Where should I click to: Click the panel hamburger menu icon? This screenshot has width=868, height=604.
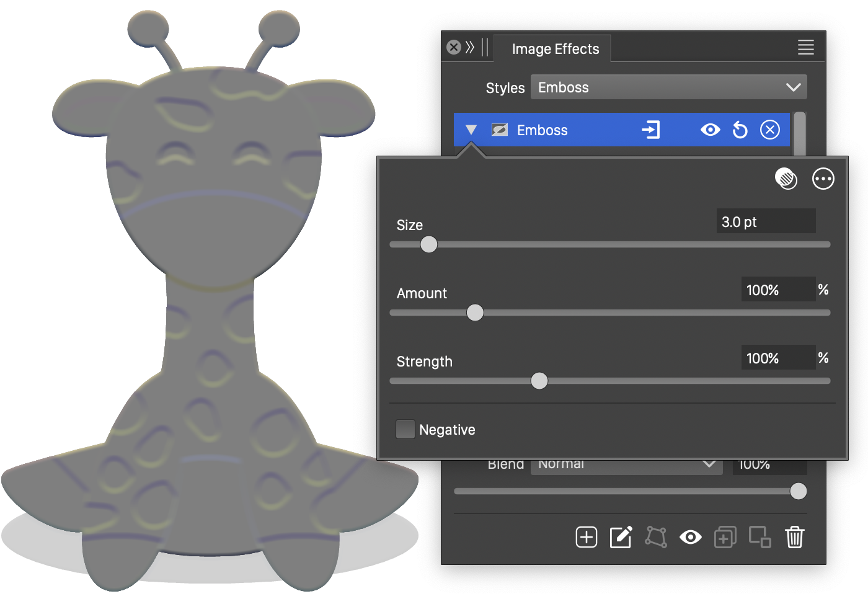point(805,48)
